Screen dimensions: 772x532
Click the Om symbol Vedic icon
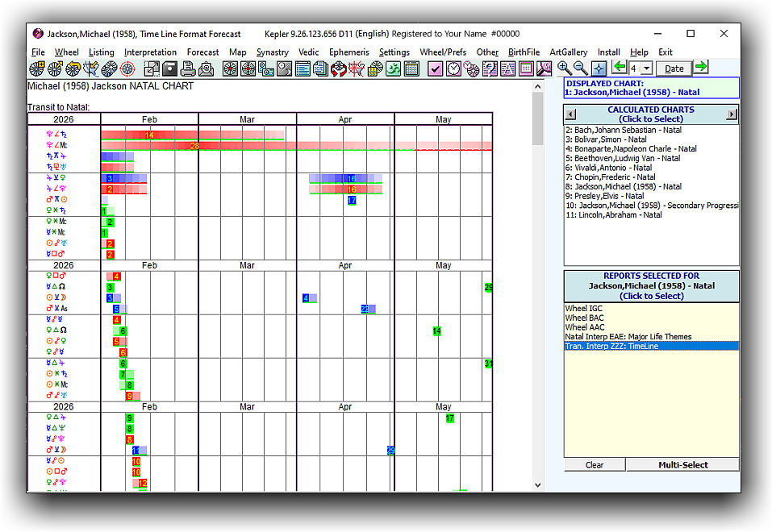393,69
